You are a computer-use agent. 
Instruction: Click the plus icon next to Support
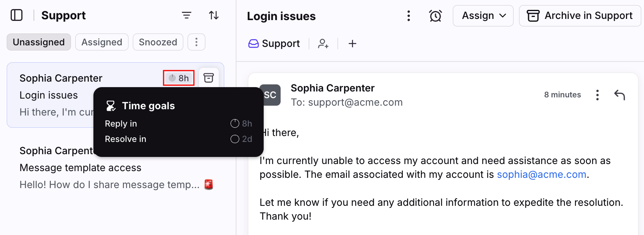click(x=352, y=43)
